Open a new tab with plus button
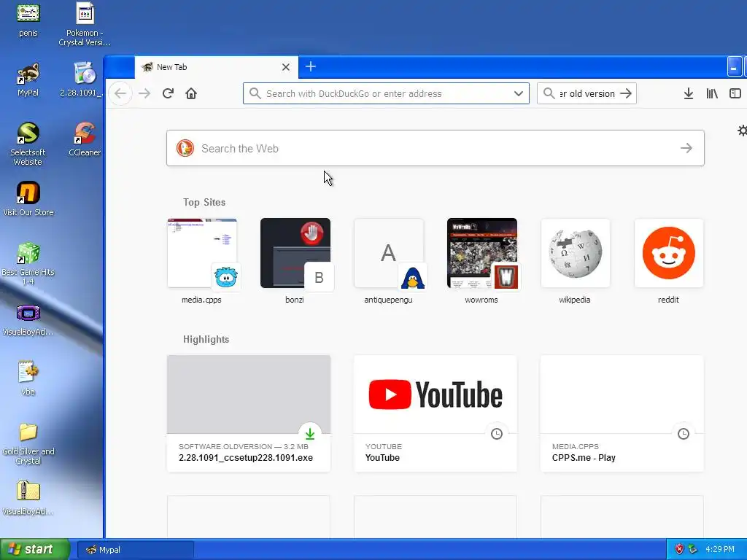747x560 pixels. 311,66
